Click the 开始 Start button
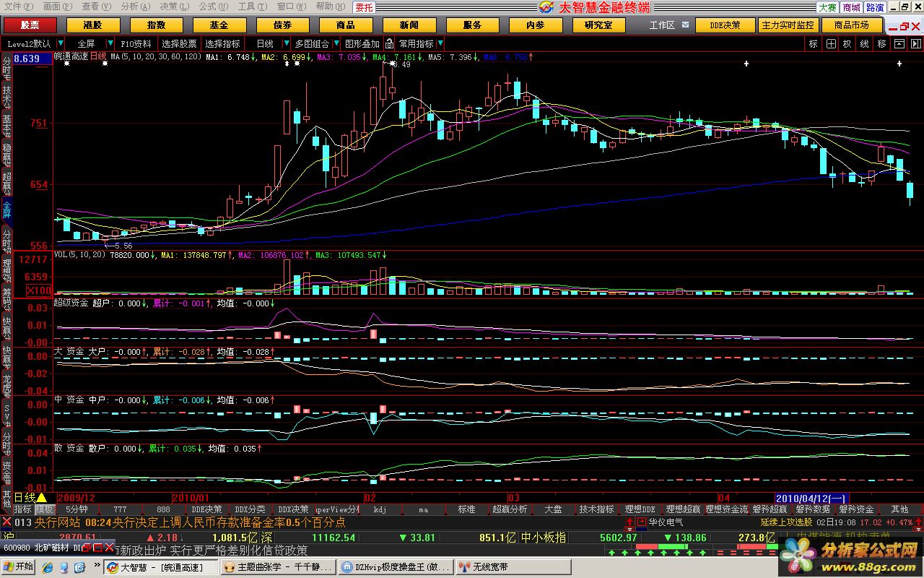 point(19,567)
